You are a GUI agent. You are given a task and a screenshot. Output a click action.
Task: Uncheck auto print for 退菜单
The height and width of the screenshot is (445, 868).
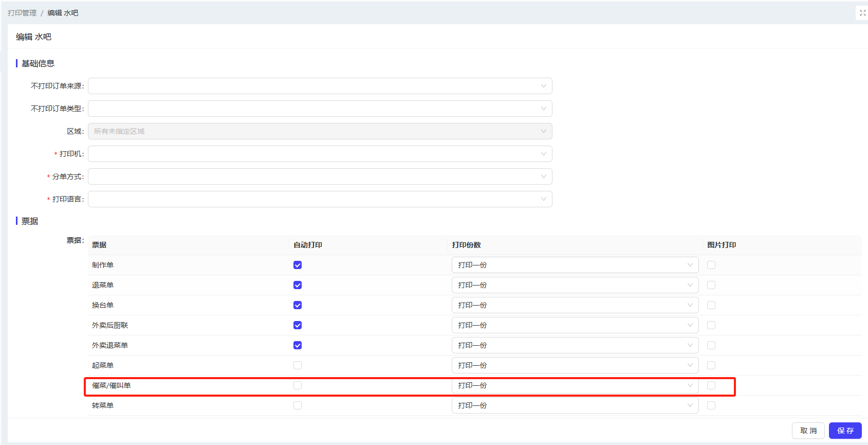[x=298, y=285]
